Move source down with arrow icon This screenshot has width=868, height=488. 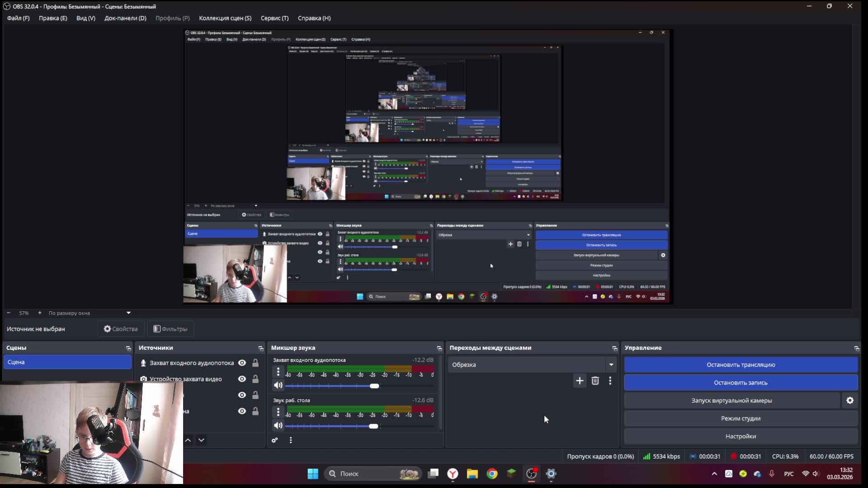201,440
